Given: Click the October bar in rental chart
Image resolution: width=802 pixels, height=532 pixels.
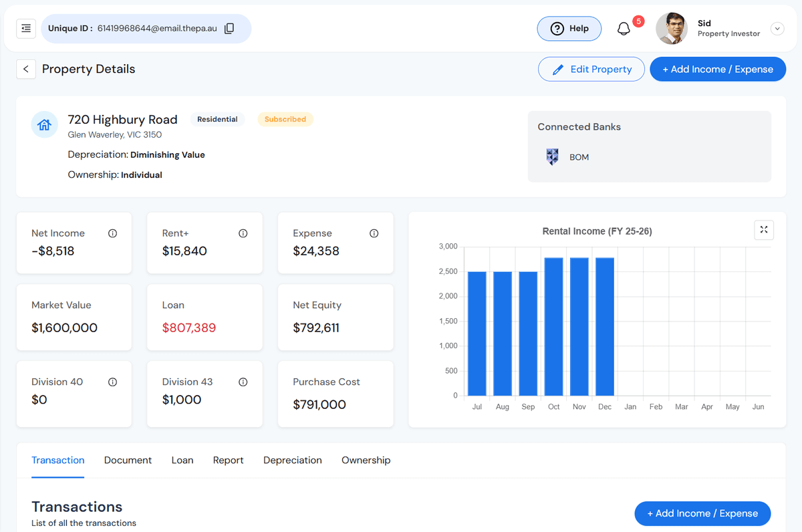Looking at the screenshot, I should pyautogui.click(x=553, y=326).
